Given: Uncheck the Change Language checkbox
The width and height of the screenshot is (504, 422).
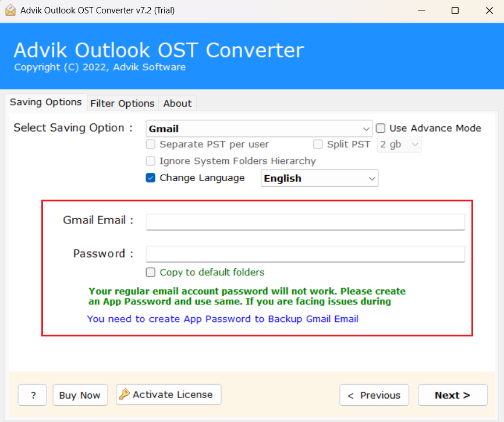Looking at the screenshot, I should [150, 178].
